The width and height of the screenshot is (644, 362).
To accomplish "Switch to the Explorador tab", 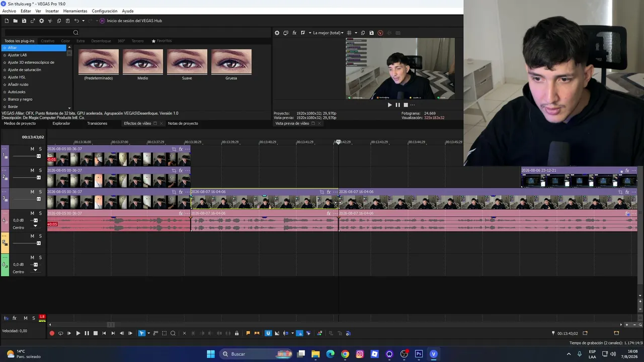I will coord(61,123).
